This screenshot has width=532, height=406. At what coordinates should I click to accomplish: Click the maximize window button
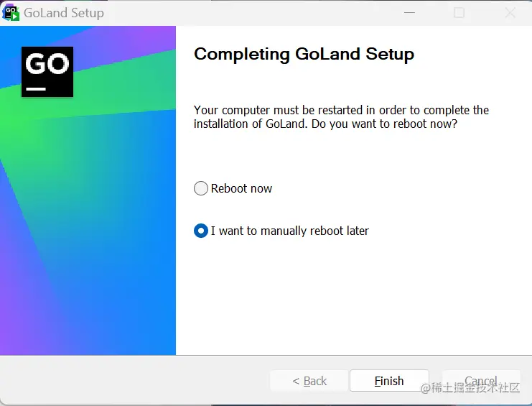[459, 13]
